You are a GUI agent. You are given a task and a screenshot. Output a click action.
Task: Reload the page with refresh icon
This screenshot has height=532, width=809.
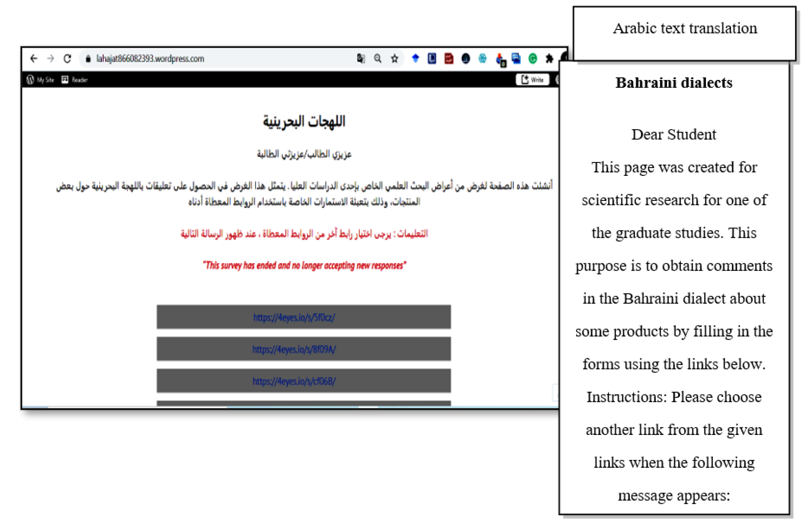tap(67, 59)
